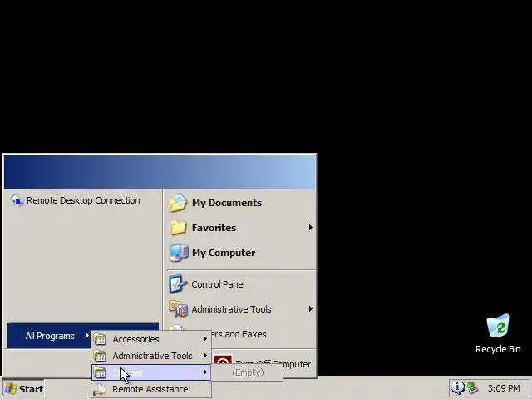Click the (Empty) Startup submenu entry
532x399 pixels.
click(248, 372)
